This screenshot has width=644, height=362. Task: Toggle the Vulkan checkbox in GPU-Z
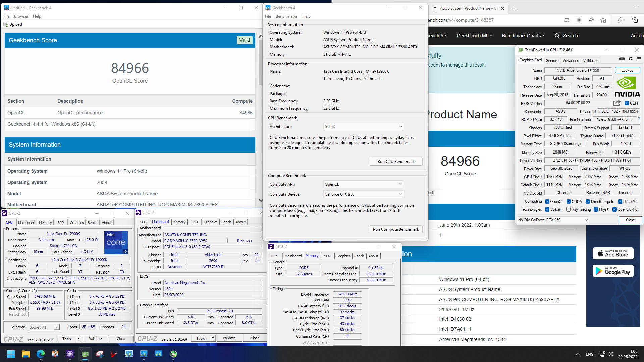(547, 209)
